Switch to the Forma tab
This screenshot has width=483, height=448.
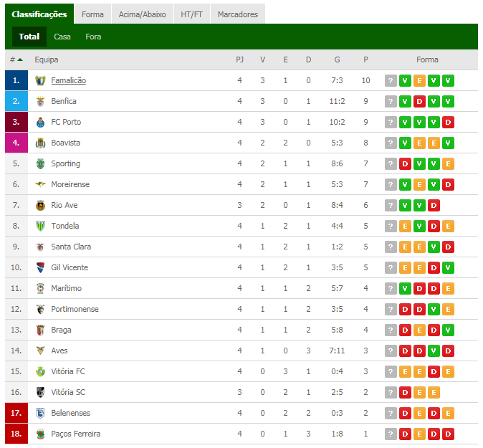pos(92,14)
